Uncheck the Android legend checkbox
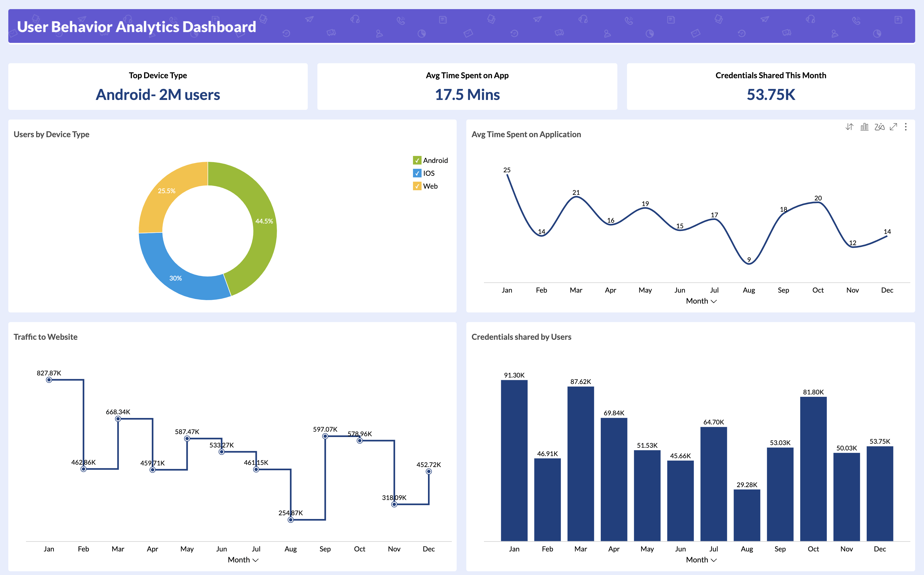The width and height of the screenshot is (924, 575). click(x=417, y=160)
